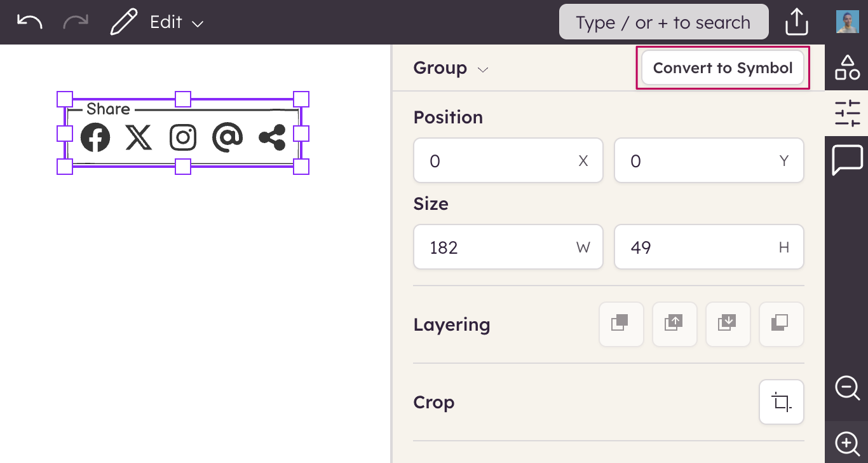Image resolution: width=868 pixels, height=463 pixels.
Task: Expand the Group type dropdown
Action: [x=451, y=68]
